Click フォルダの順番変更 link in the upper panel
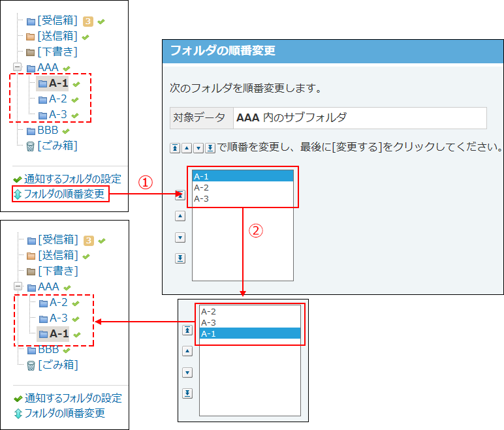 click(x=64, y=194)
